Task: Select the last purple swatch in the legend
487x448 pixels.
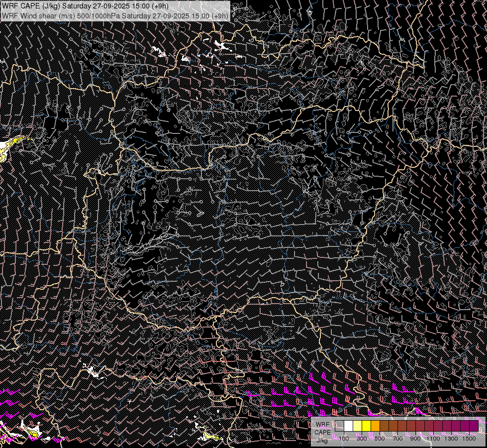Action: [474, 426]
